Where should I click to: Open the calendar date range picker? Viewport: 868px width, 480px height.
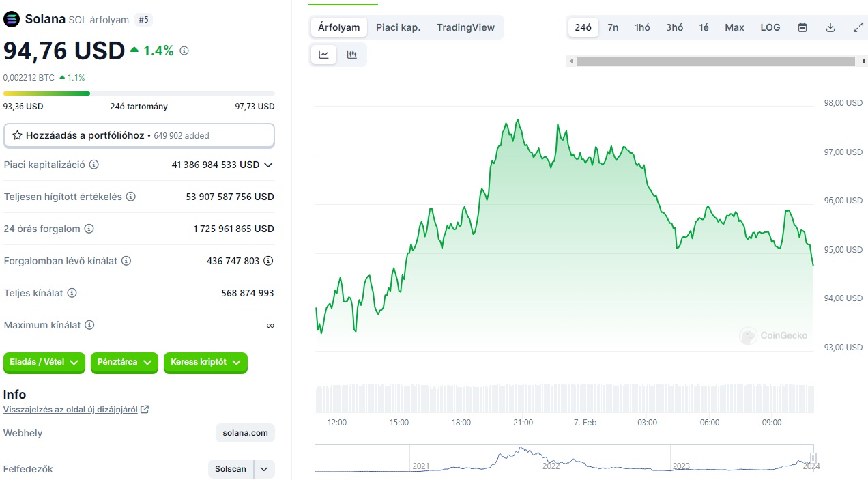click(802, 27)
